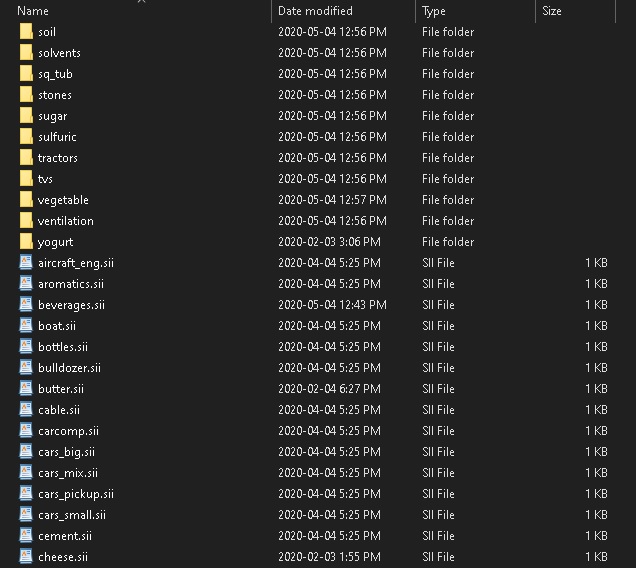Select the sulfuric folder name
The image size is (636, 568).
[x=57, y=137]
